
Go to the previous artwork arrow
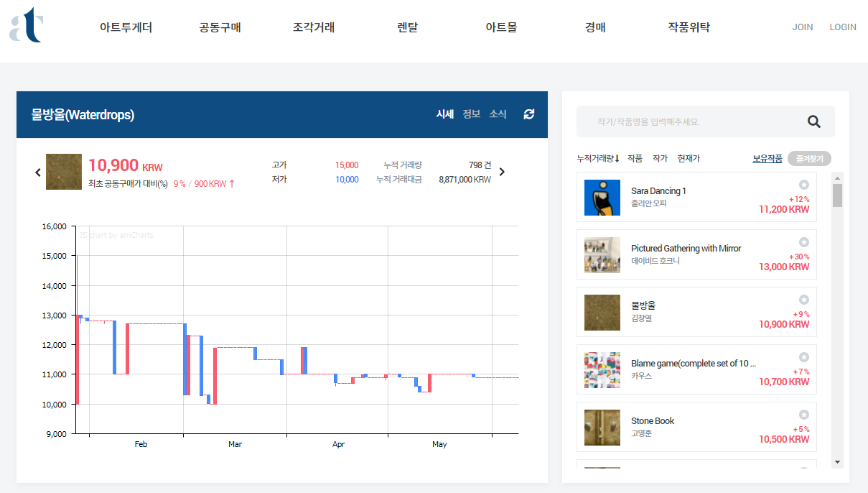tap(38, 172)
